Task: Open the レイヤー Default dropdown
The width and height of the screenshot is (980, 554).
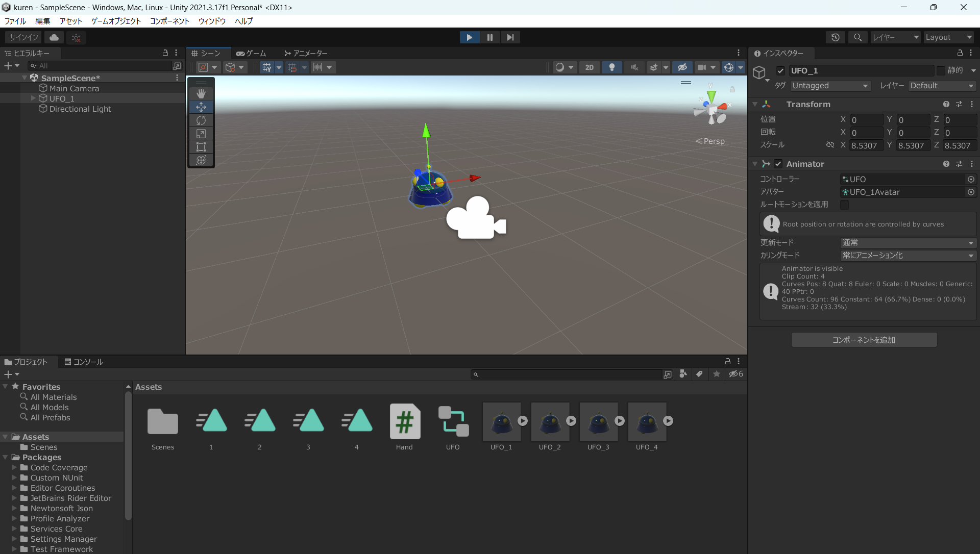Action: pyautogui.click(x=942, y=86)
